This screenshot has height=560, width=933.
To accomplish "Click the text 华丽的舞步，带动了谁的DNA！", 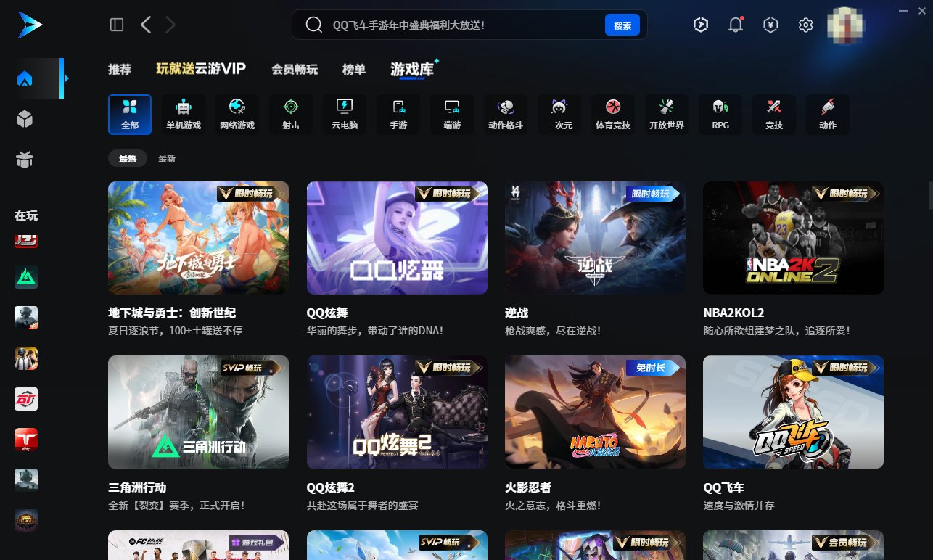I will 375,331.
